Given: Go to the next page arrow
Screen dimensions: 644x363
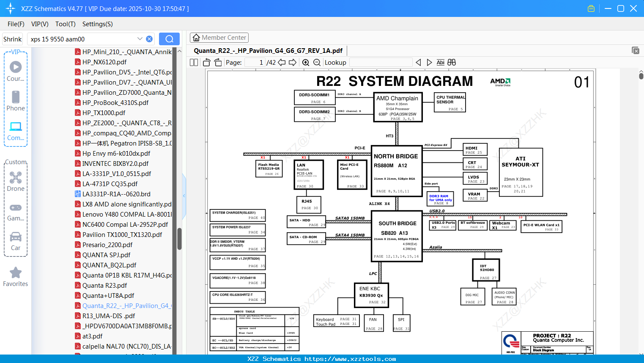Looking at the screenshot, I should (293, 63).
